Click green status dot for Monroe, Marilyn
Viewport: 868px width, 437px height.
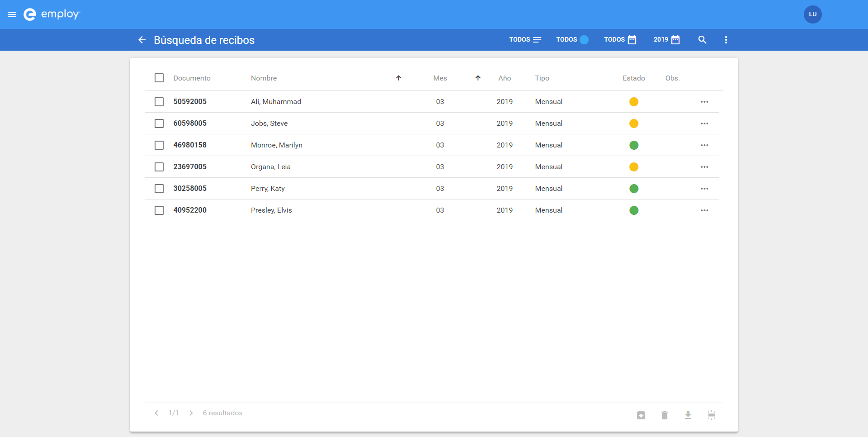[634, 145]
